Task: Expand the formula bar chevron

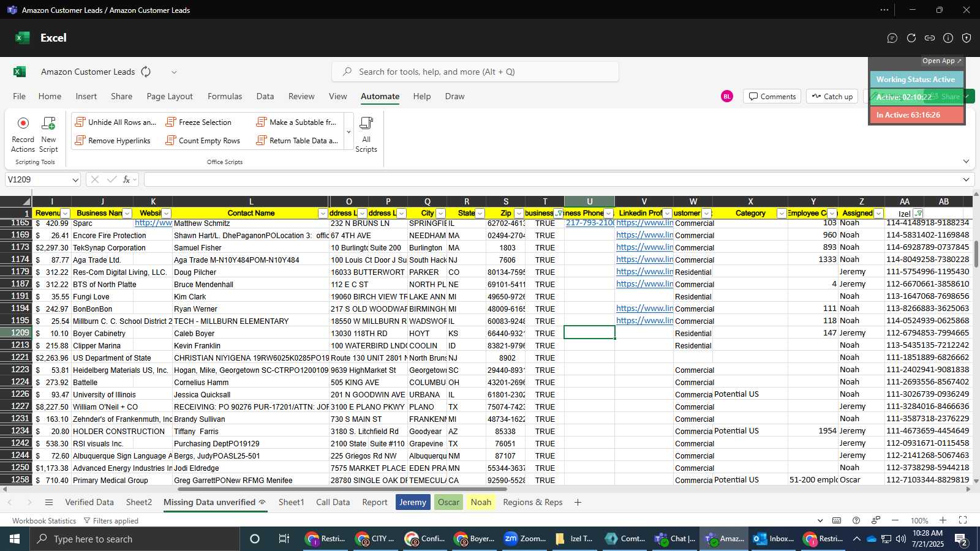Action: coord(966,179)
